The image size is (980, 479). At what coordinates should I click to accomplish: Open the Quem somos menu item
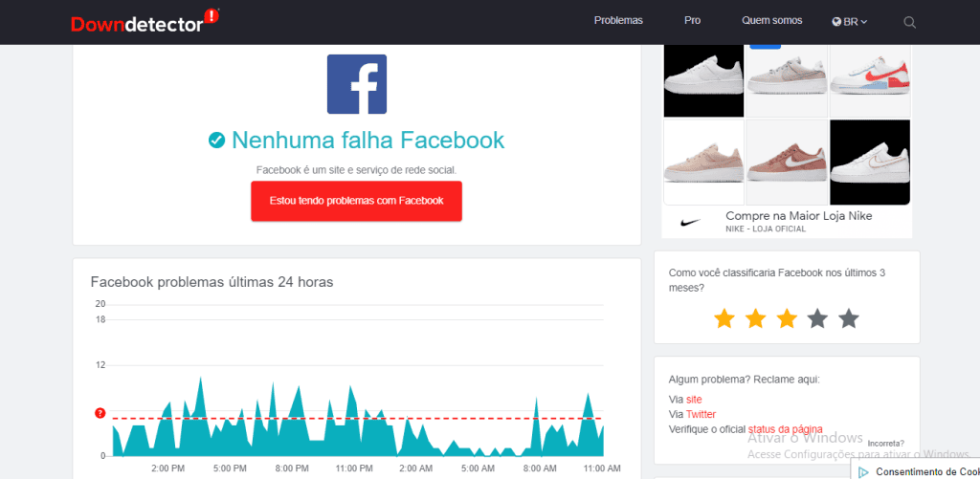(x=772, y=20)
